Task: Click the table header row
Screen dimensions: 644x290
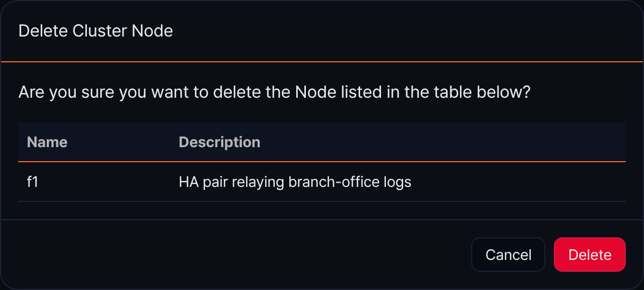Action: pyautogui.click(x=322, y=142)
